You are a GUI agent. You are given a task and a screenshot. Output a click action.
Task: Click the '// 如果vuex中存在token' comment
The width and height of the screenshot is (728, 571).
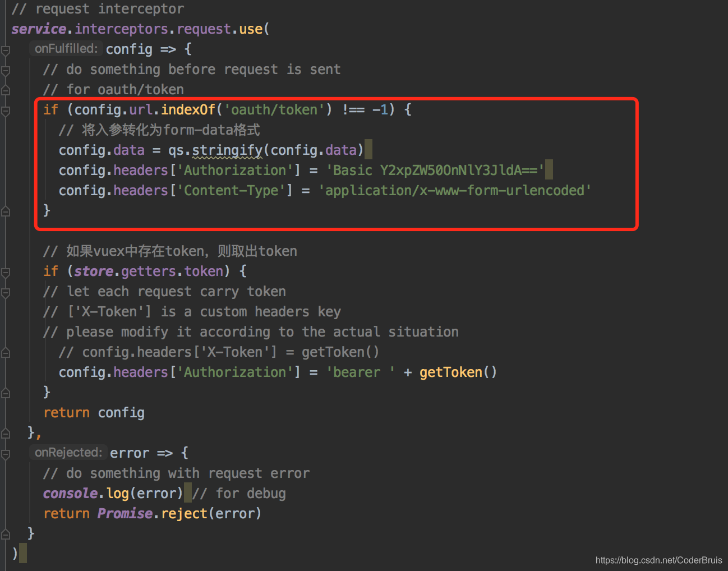click(x=170, y=251)
